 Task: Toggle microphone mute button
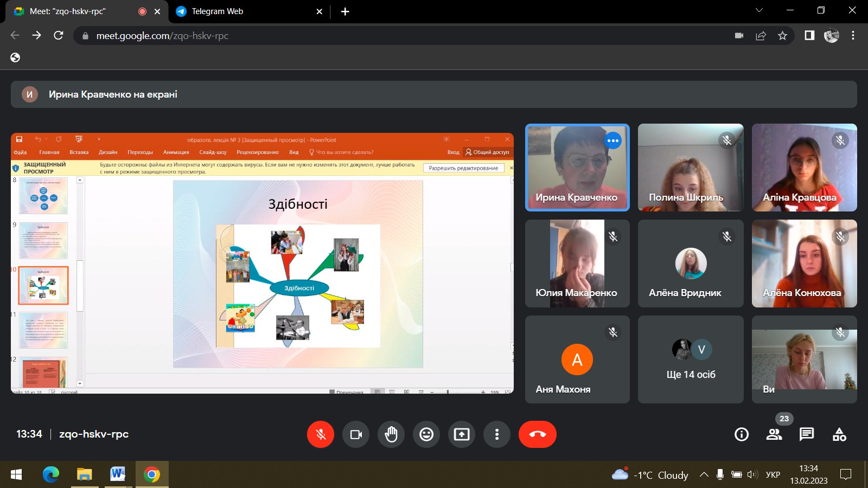321,434
